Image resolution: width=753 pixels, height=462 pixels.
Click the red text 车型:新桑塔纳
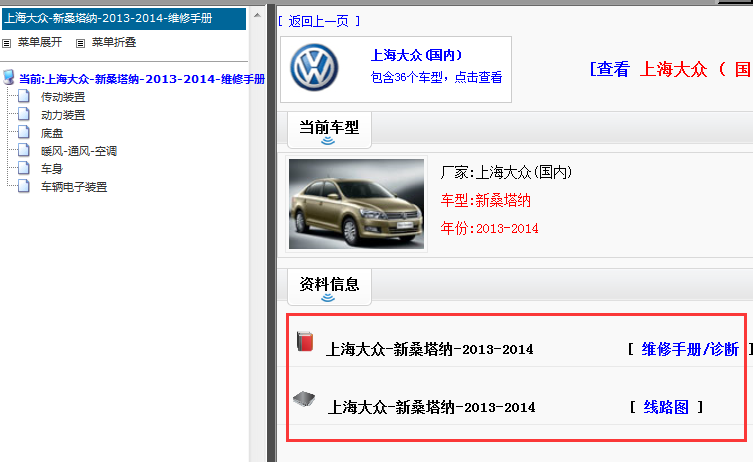(x=486, y=200)
